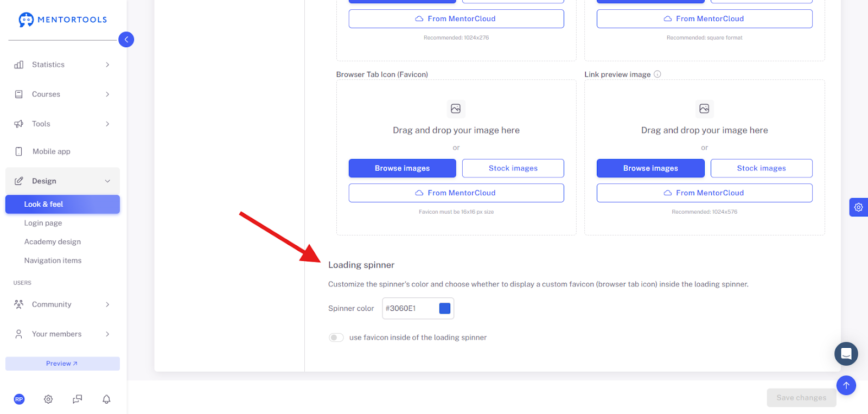Viewport: 868px width, 414px height.
Task: Go to Academy design
Action: [53, 242]
